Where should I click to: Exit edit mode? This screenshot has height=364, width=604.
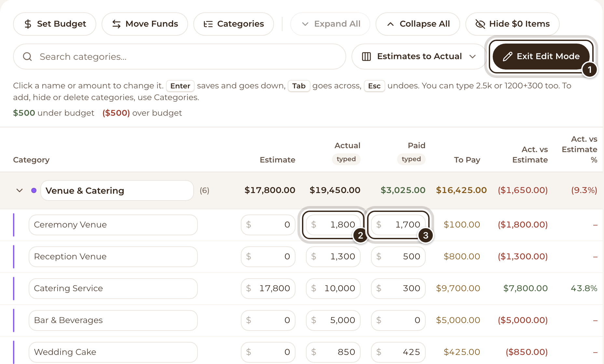pyautogui.click(x=541, y=57)
